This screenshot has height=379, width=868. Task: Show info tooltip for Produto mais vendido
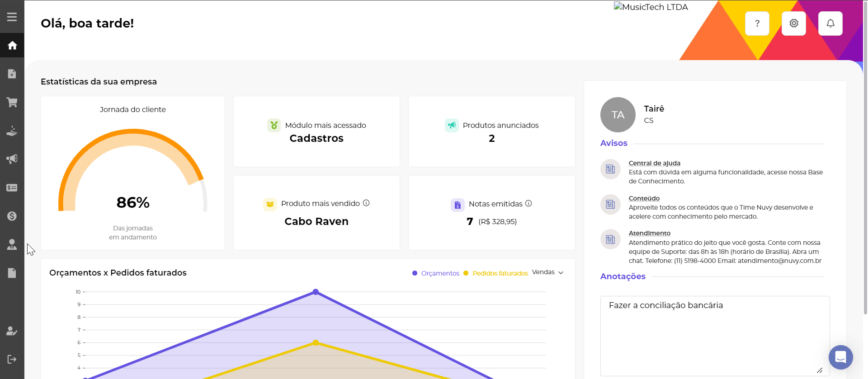point(366,203)
